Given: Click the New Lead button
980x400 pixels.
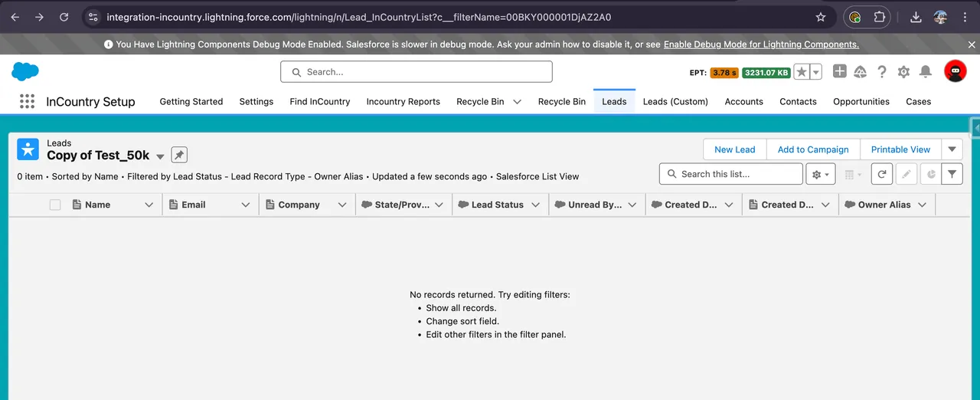Looking at the screenshot, I should pyautogui.click(x=734, y=149).
